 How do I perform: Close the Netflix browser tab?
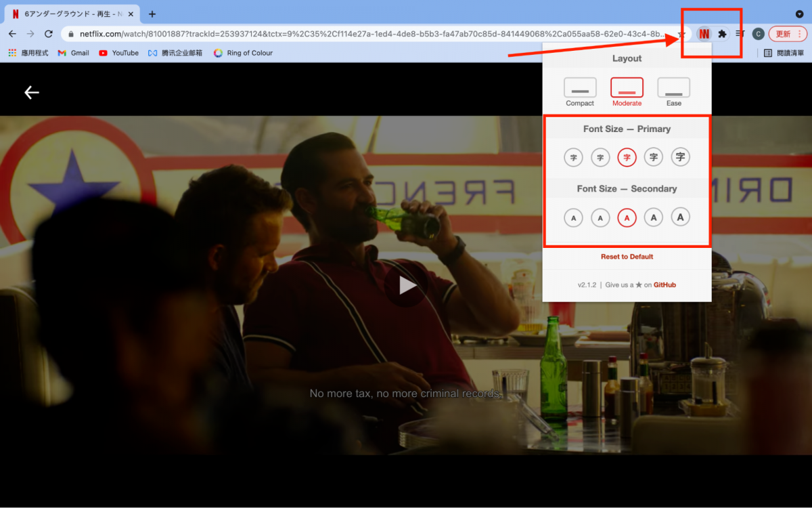[x=130, y=14]
